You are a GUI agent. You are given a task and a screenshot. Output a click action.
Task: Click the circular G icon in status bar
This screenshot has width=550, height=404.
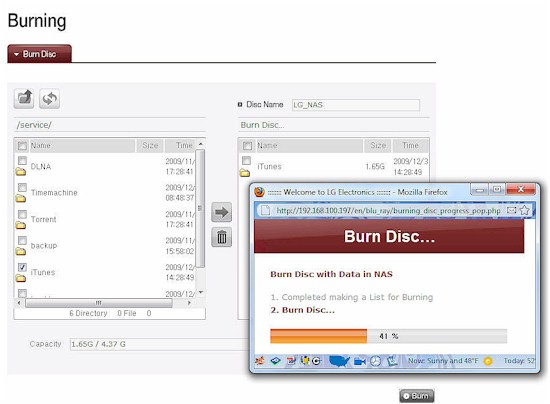(317, 361)
